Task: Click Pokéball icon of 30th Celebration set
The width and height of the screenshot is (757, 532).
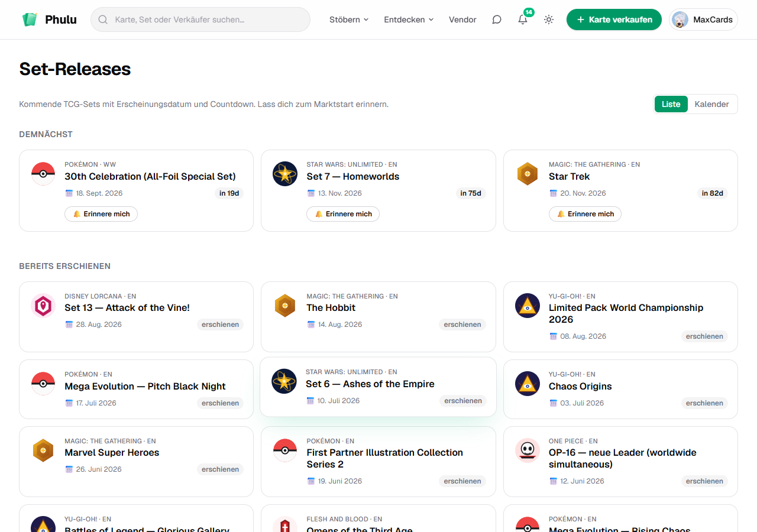Action: [43, 174]
